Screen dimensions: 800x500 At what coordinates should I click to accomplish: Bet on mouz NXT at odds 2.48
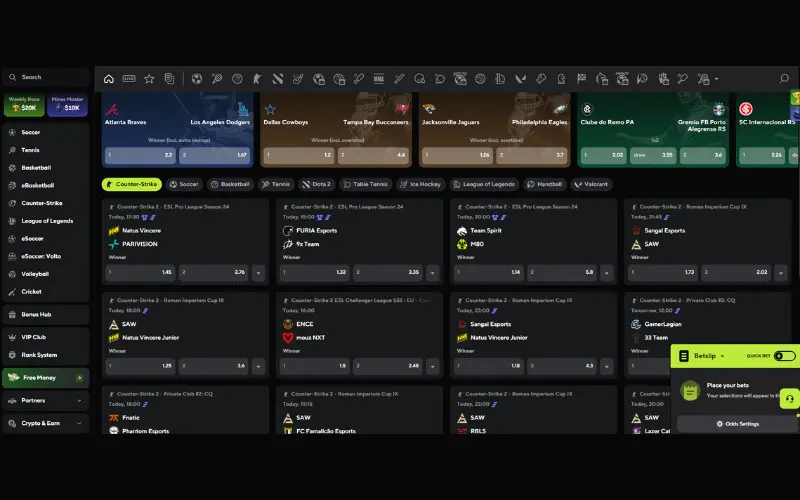tap(387, 366)
